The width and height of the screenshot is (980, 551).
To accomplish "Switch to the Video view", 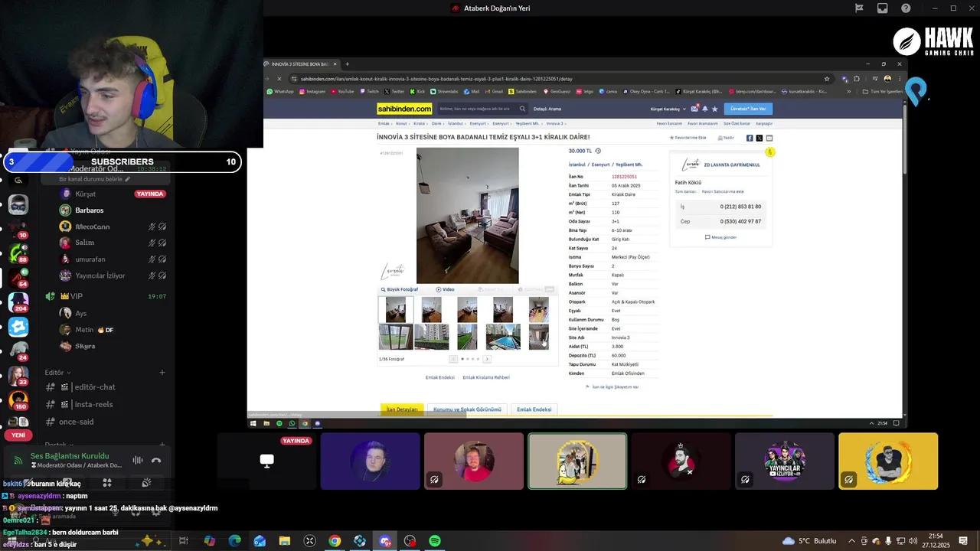I will click(446, 289).
